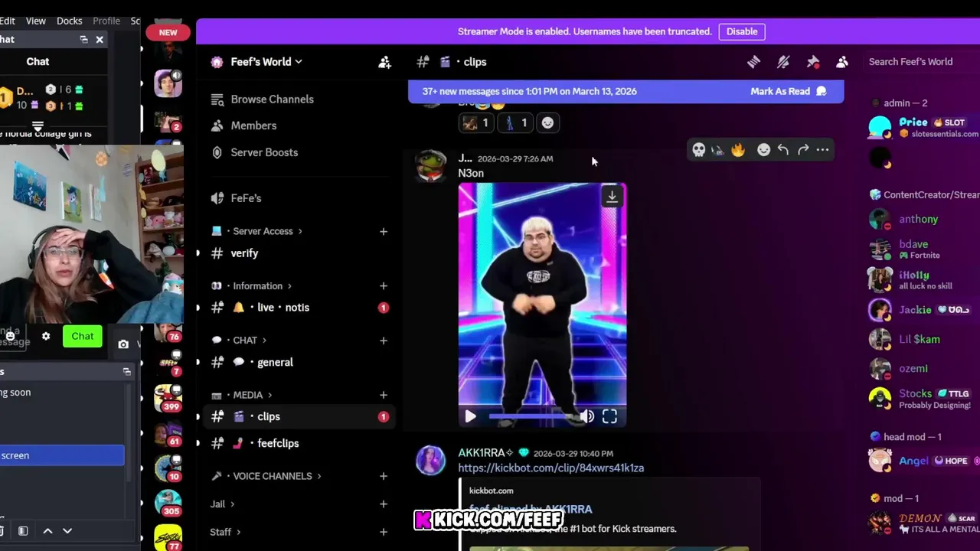Click the green Chat send button
980x551 pixels.
pyautogui.click(x=82, y=336)
